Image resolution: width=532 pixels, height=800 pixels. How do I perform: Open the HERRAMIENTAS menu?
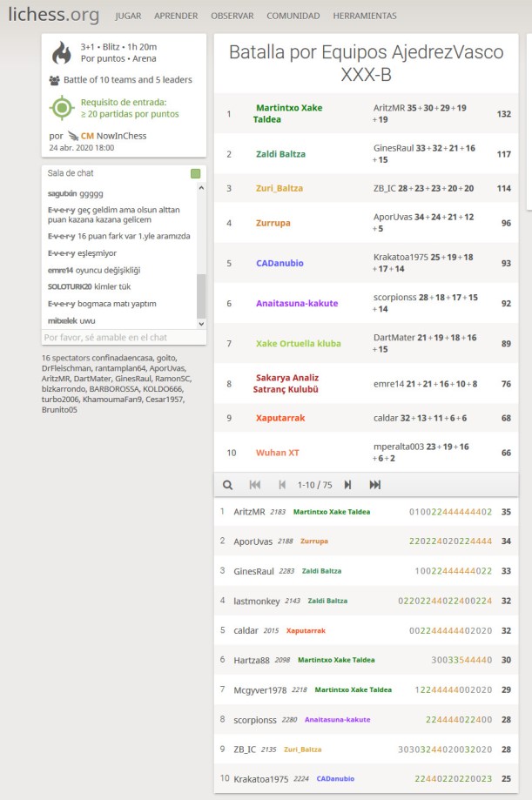365,16
